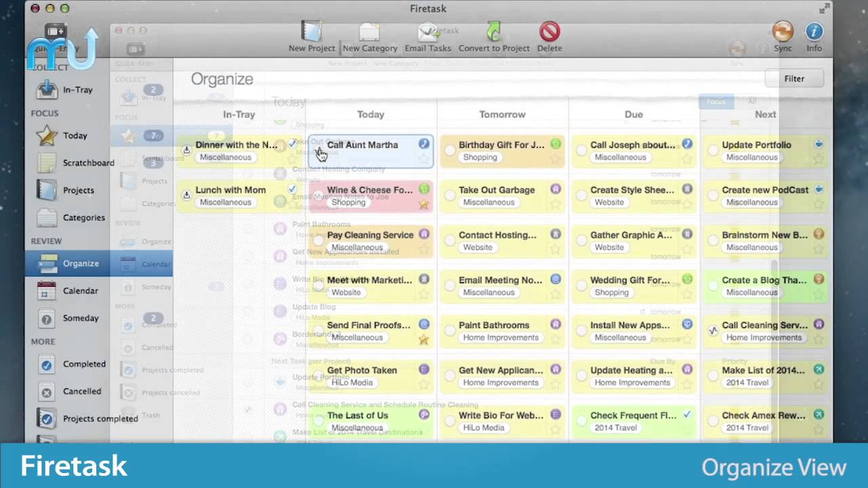Select Today star in sidebar
Viewport: 868px width, 488px height.
click(x=47, y=136)
